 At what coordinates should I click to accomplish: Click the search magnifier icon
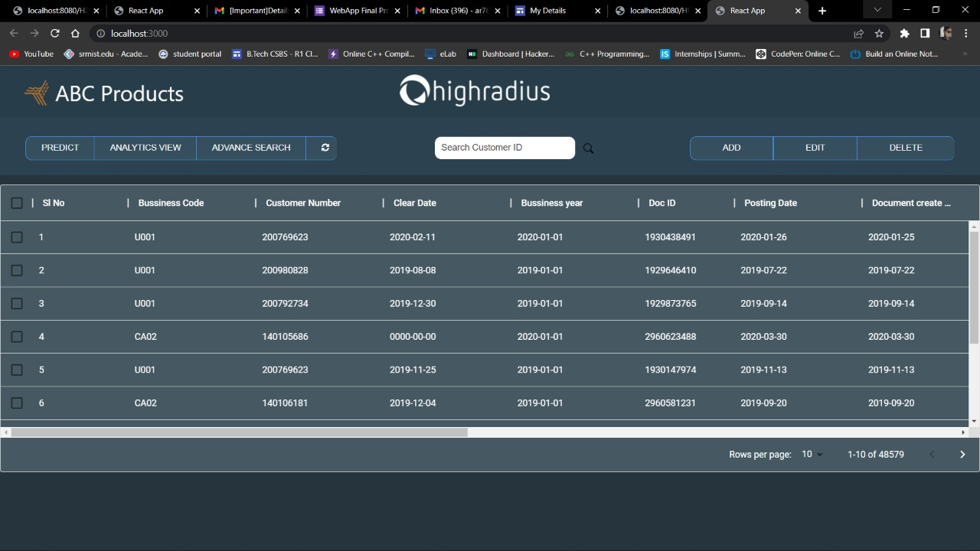tap(588, 148)
